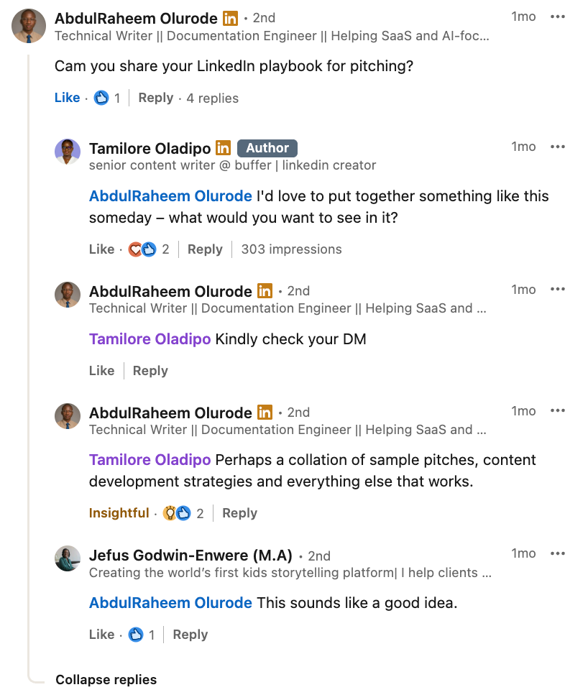Click Jefus Godwin-Enwere's profile picture
This screenshot has height=700, width=588.
(68, 559)
